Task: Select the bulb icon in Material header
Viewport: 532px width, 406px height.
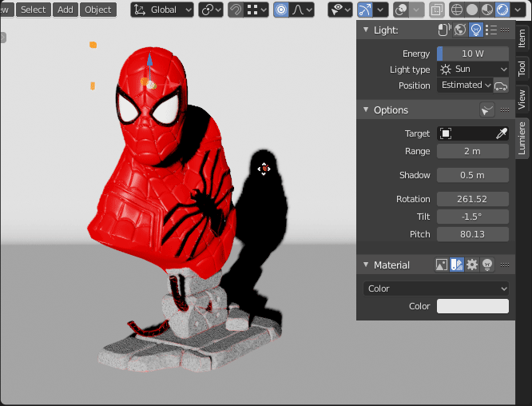Action: pyautogui.click(x=487, y=265)
